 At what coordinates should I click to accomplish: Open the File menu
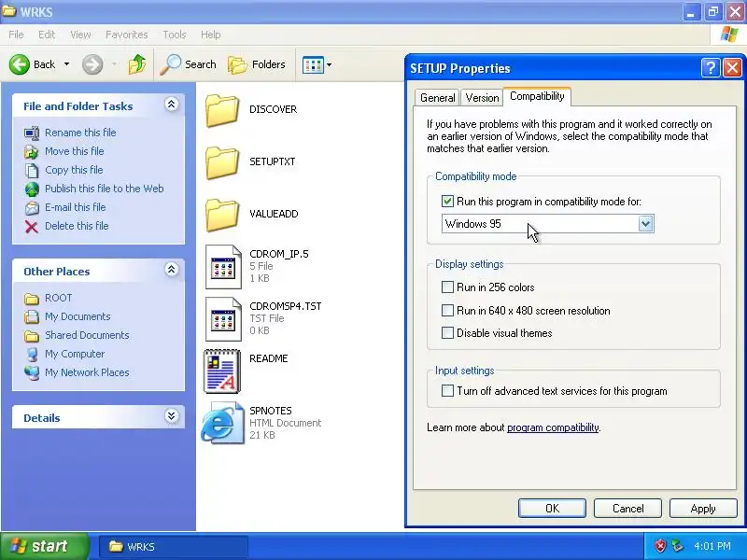[16, 35]
